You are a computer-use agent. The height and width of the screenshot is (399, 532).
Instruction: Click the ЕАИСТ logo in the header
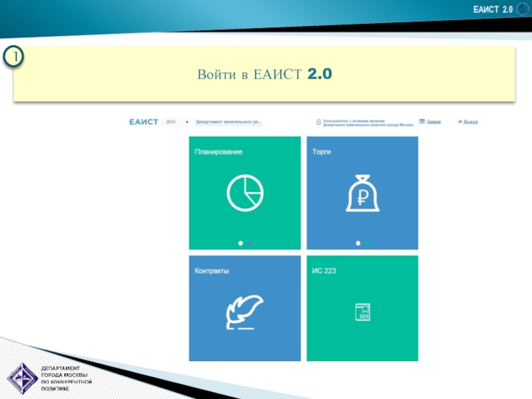click(144, 122)
